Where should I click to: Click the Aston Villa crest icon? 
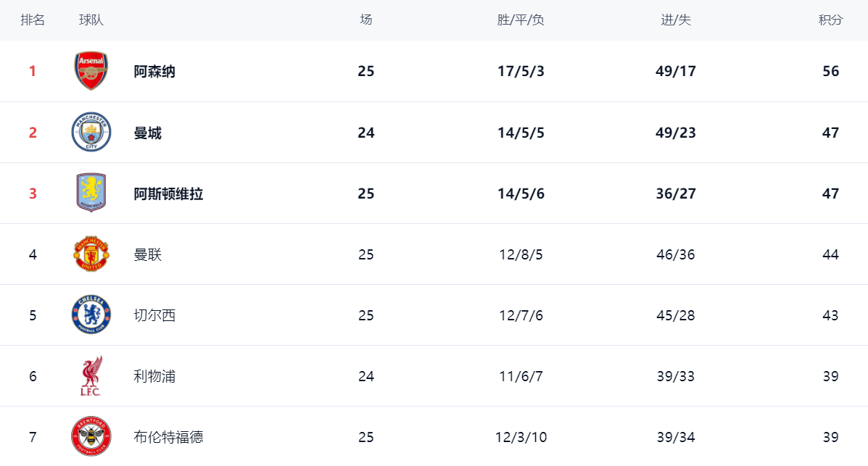[91, 193]
